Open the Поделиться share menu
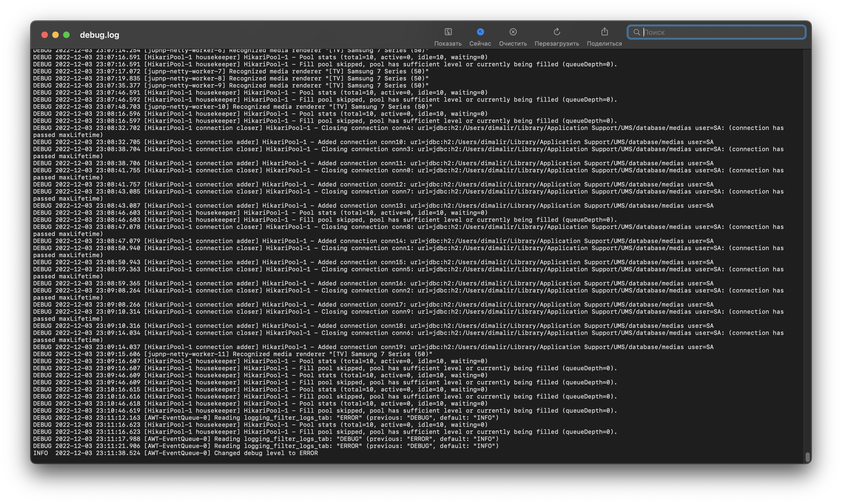The image size is (842, 504). [x=604, y=32]
